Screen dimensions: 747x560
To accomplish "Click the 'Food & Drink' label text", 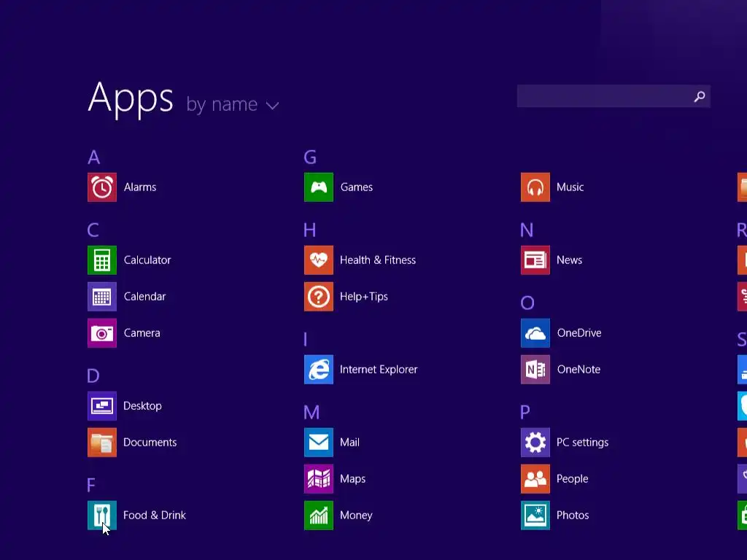I will [155, 516].
